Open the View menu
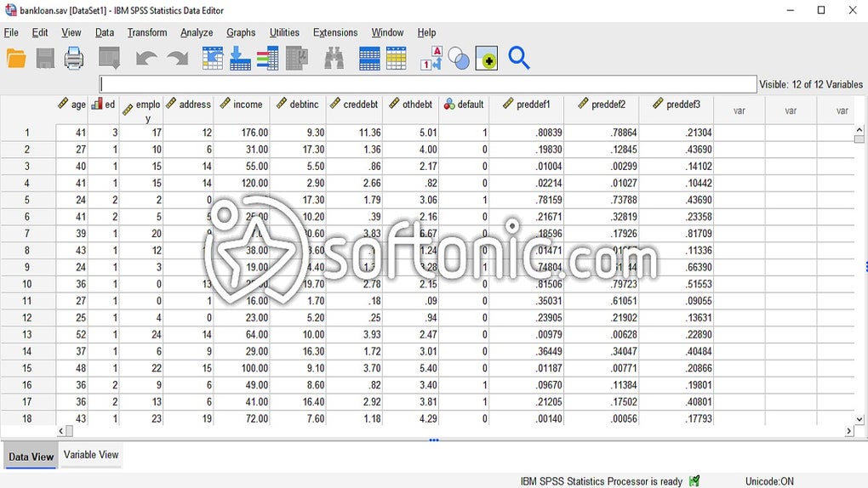This screenshot has width=868, height=488. [x=71, y=32]
